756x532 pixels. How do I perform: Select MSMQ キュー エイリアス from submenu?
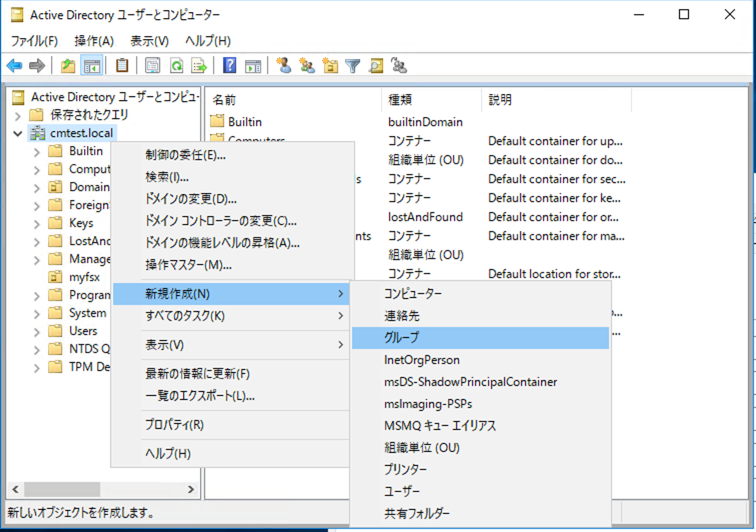point(480,425)
